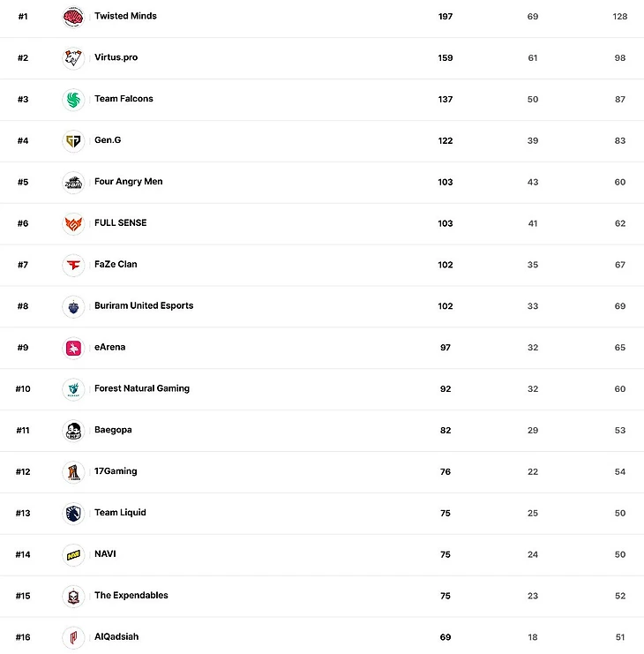
Task: Open the AlQadsiah logo icon
Action: (74, 637)
